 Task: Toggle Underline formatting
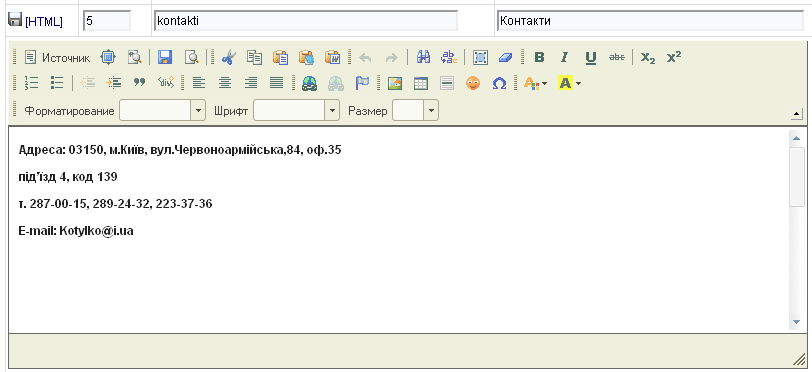coord(591,58)
